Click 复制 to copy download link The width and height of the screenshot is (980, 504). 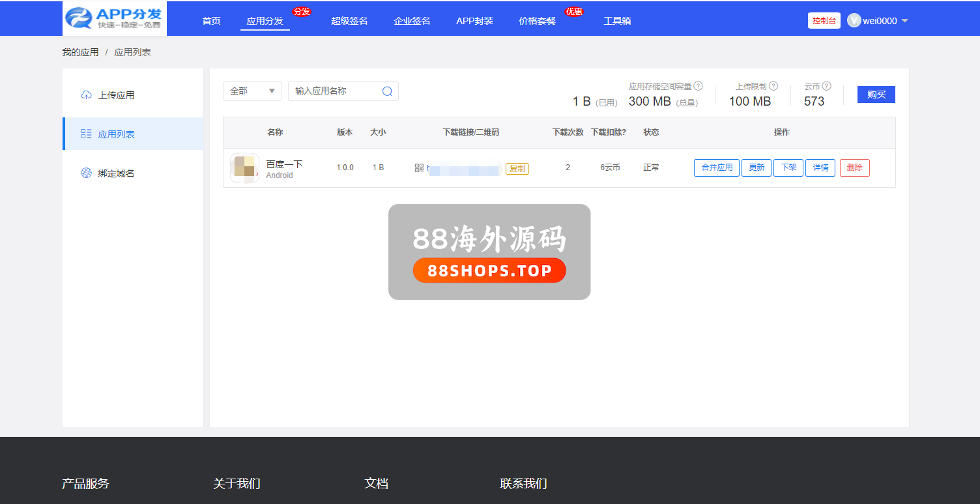(517, 168)
